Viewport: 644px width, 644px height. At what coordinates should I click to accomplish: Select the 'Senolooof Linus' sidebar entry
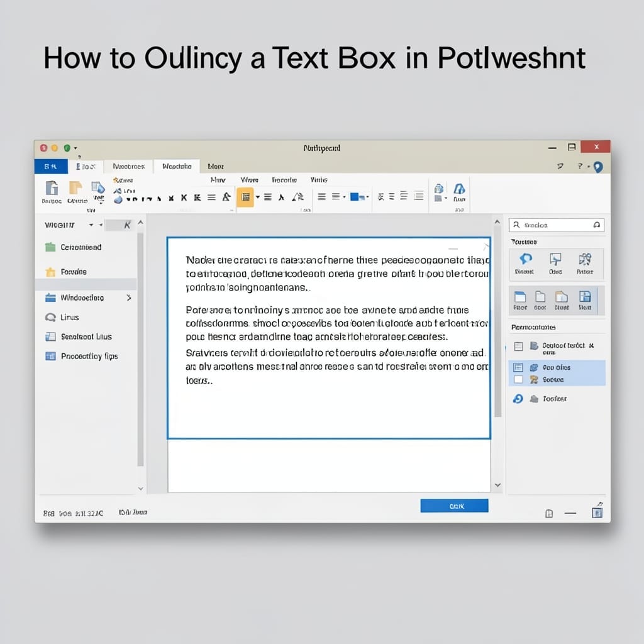pyautogui.click(x=86, y=336)
